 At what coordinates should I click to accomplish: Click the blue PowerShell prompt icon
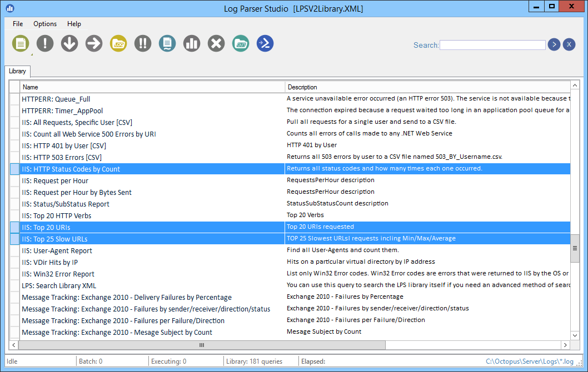(x=265, y=43)
